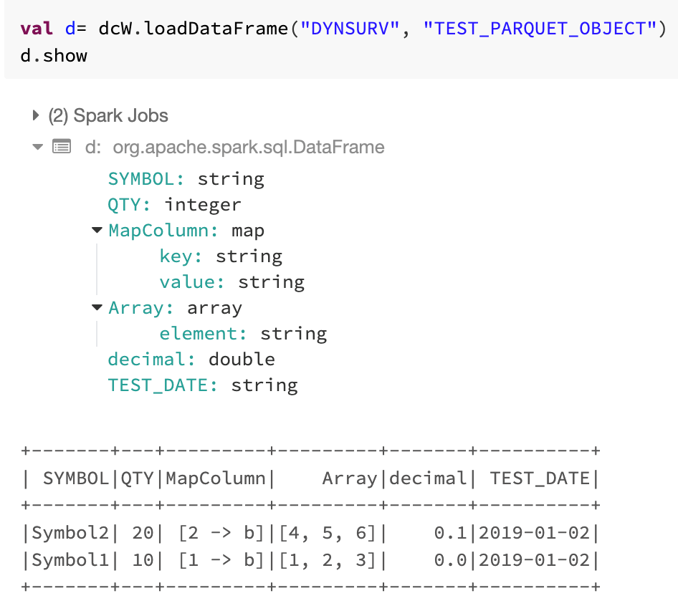Collapse the Array field triangle
This screenshot has width=678, height=616.
click(x=97, y=308)
